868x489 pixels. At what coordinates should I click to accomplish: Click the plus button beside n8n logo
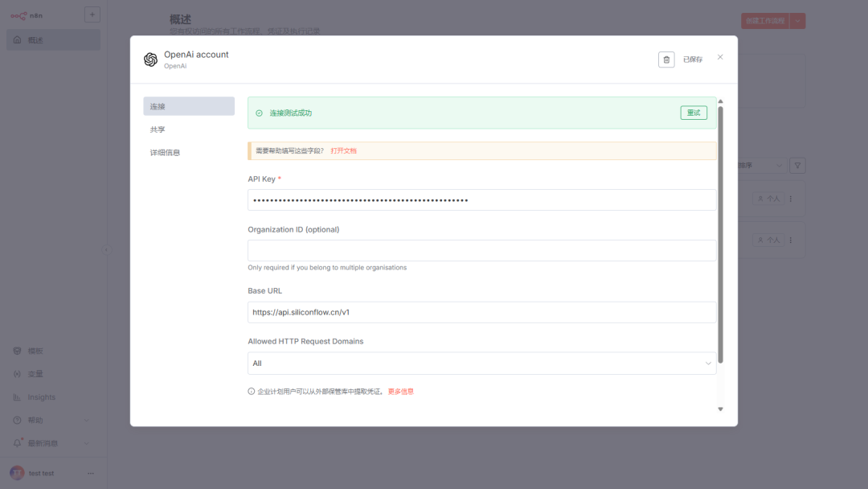92,15
